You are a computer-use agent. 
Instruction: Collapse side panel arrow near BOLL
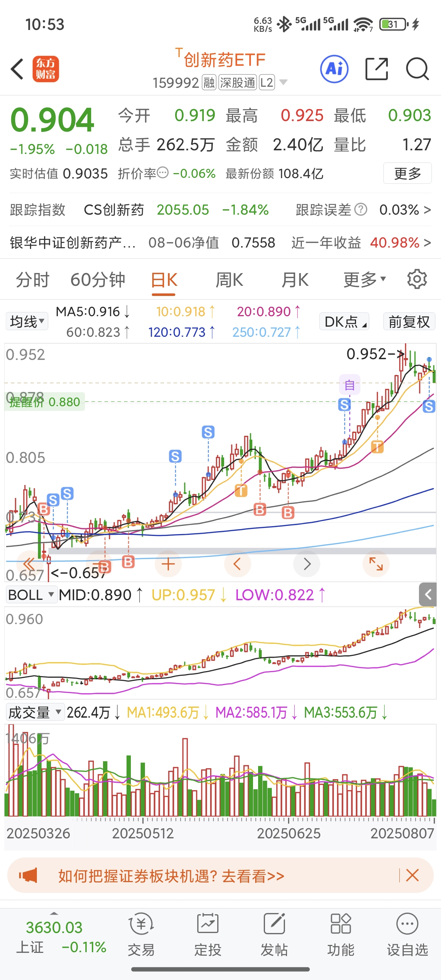(x=428, y=594)
